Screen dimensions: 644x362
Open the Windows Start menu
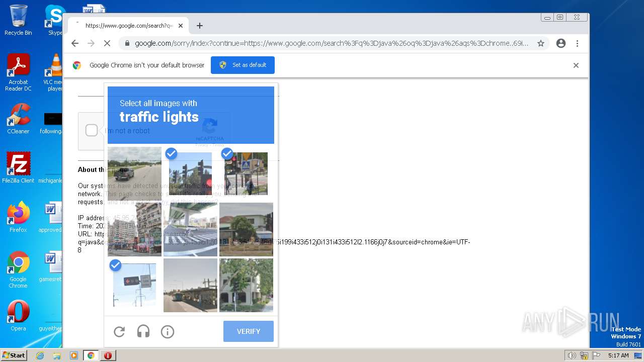(x=14, y=355)
